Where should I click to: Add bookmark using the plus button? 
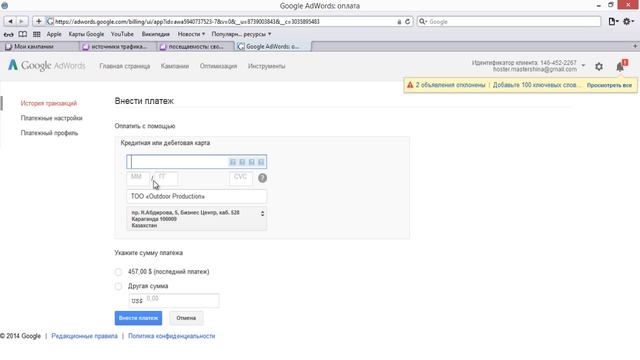[x=38, y=22]
